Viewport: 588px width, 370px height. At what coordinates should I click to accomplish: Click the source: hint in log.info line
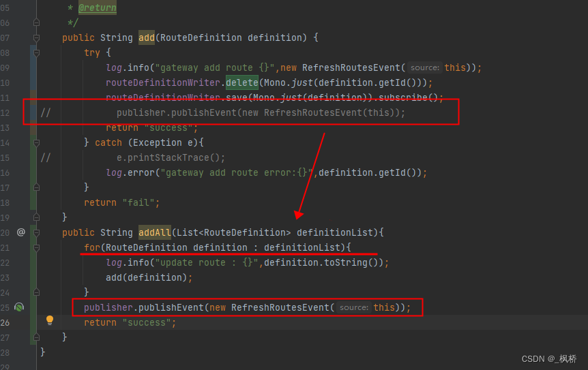coord(424,67)
